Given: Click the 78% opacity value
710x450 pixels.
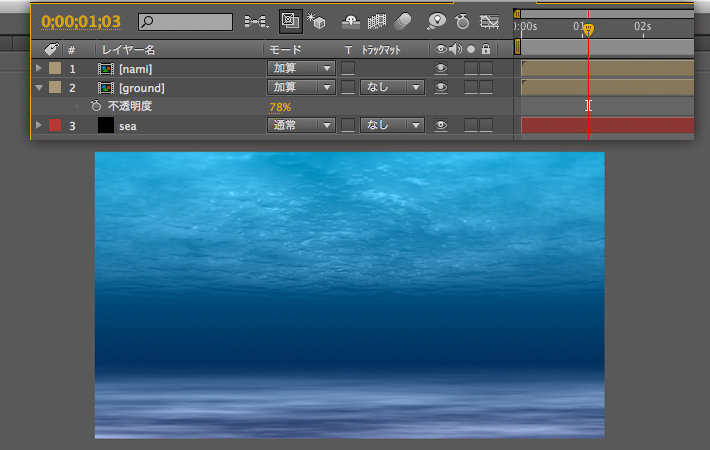Looking at the screenshot, I should click(x=280, y=107).
